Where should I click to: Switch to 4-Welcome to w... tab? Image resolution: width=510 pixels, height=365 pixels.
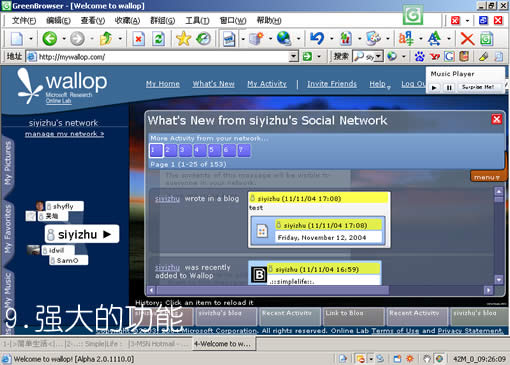pyautogui.click(x=223, y=344)
